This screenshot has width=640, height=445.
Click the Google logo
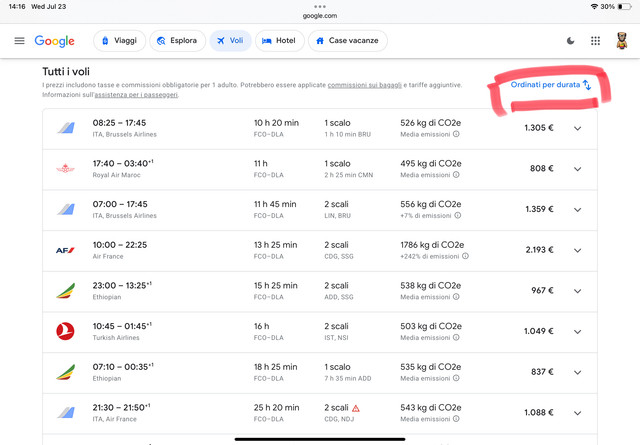point(54,41)
